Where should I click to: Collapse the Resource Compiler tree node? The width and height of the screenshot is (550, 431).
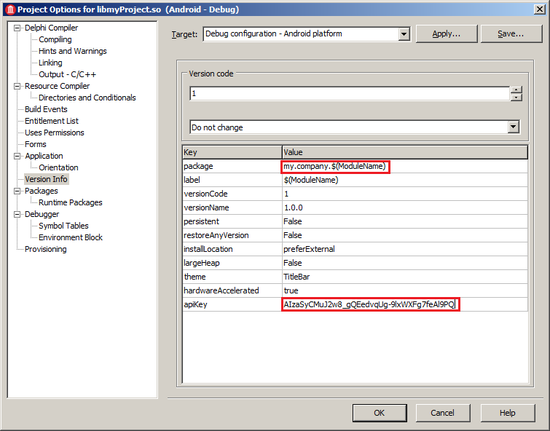pyautogui.click(x=16, y=86)
